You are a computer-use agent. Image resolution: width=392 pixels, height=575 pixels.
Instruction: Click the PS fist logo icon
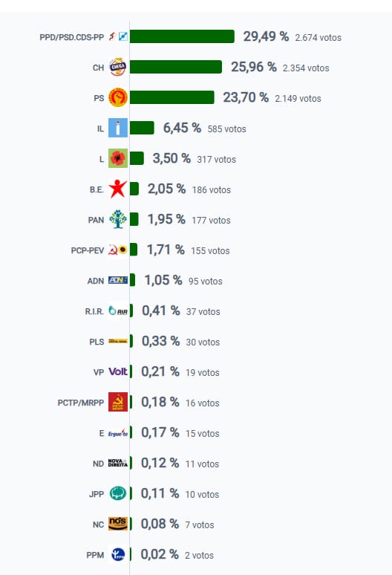pos(118,97)
